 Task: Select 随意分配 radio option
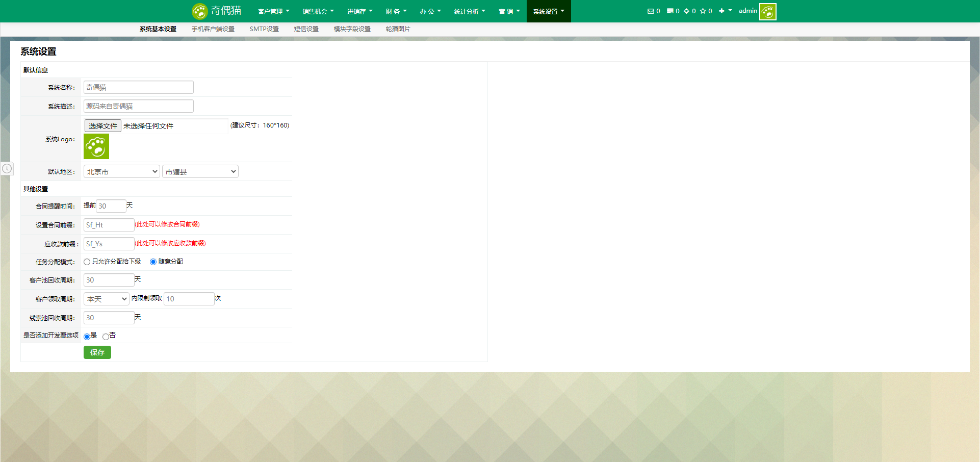click(153, 262)
